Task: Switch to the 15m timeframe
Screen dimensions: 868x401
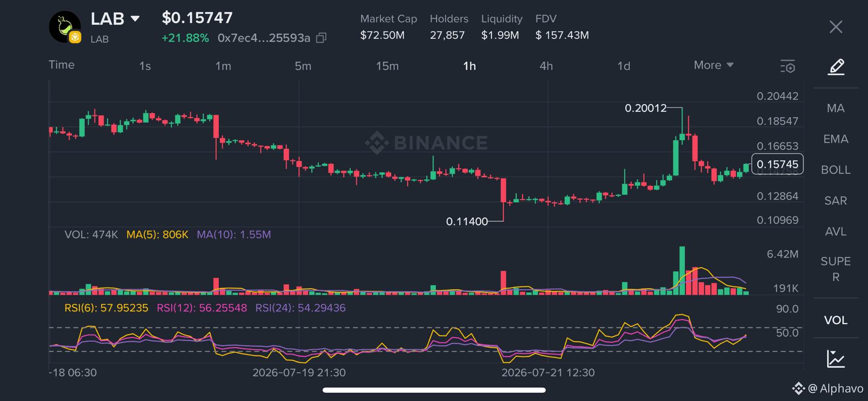Action: [387, 66]
